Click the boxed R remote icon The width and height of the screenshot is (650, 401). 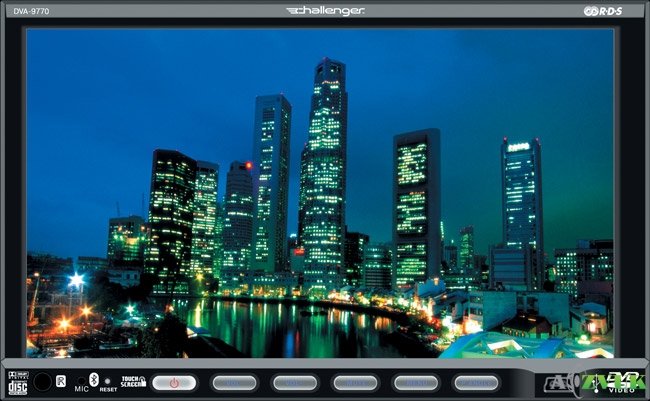[x=61, y=381]
